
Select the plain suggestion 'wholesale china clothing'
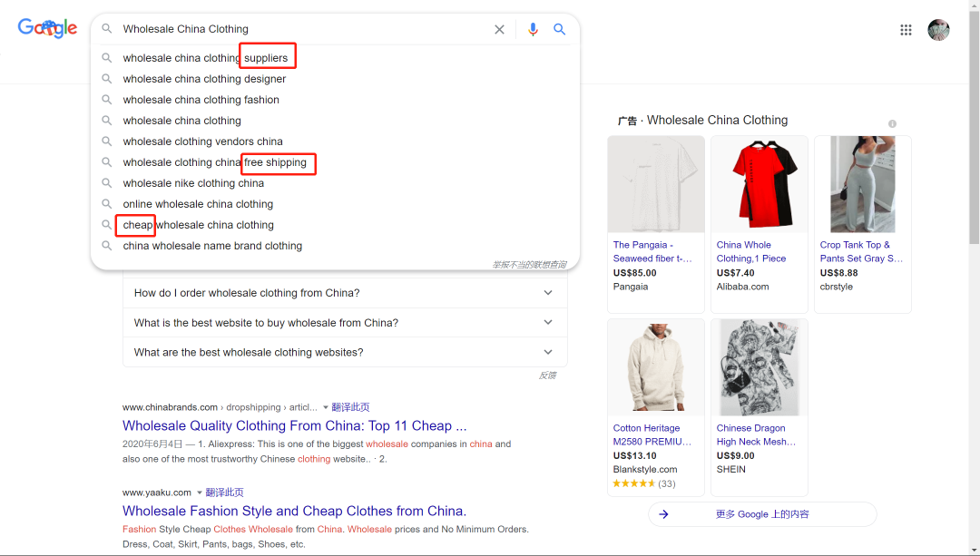pos(335,121)
